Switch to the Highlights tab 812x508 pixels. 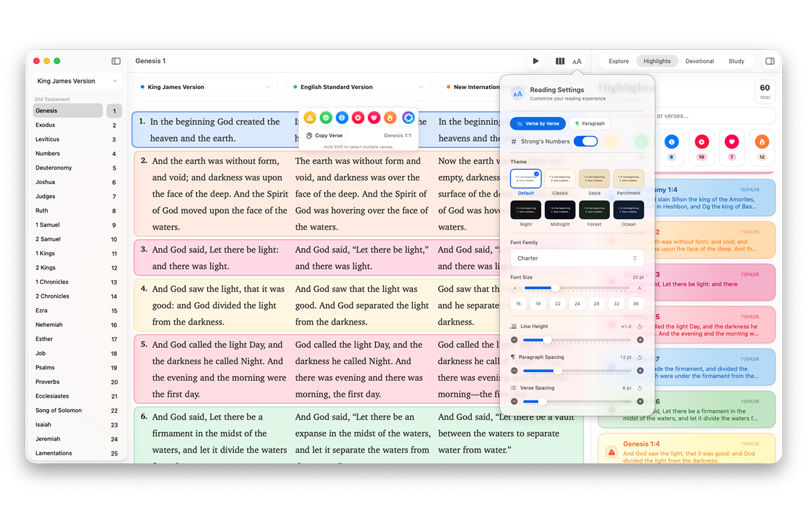657,62
